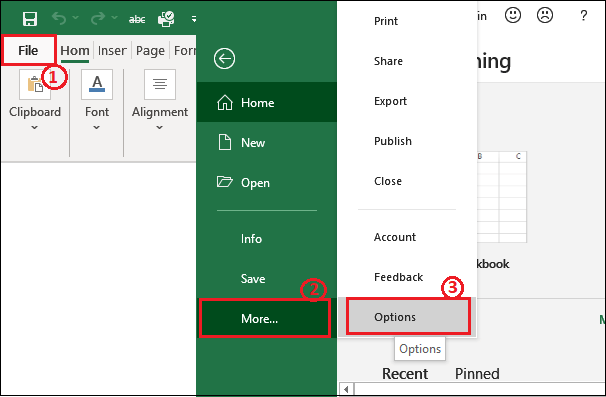The height and width of the screenshot is (397, 606).
Task: Open Customize Quick Access Toolbar dropdown arrow
Action: pyautogui.click(x=194, y=19)
